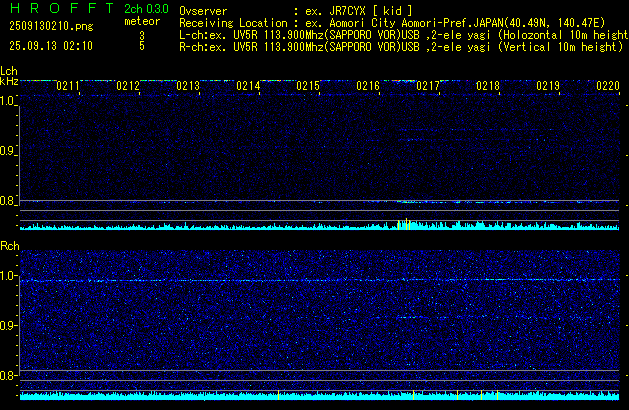
Task: Click the 'kHz' axis unit label
Action: click(x=9, y=81)
